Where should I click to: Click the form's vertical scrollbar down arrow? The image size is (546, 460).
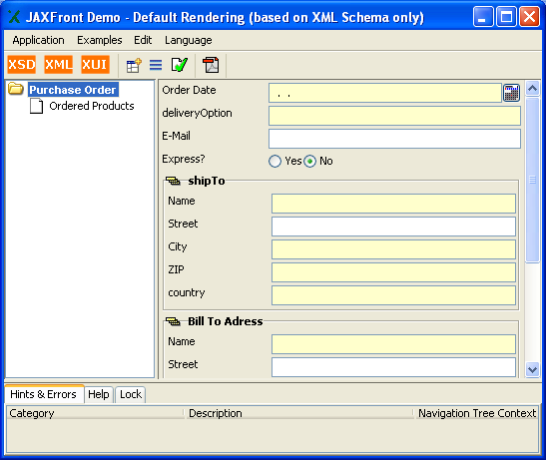(x=532, y=369)
